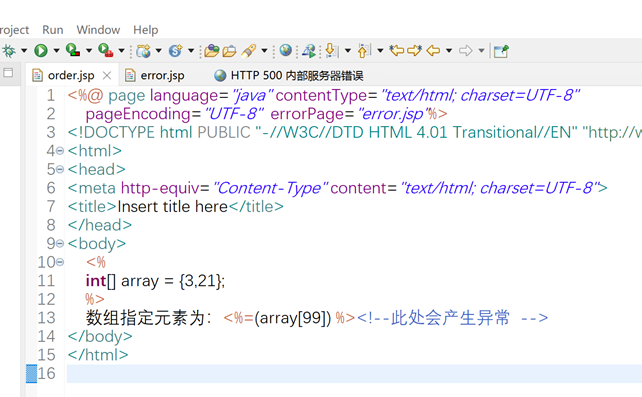The width and height of the screenshot is (642, 397).
Task: Click the Back navigation arrow
Action: pos(433,51)
